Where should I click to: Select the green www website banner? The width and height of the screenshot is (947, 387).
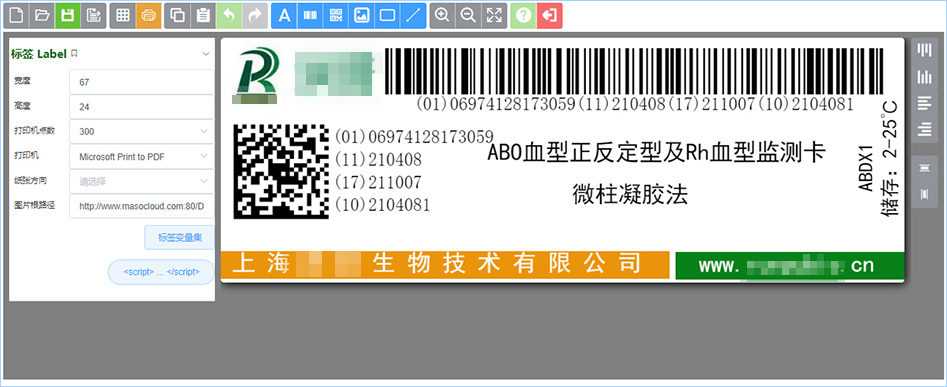click(790, 266)
